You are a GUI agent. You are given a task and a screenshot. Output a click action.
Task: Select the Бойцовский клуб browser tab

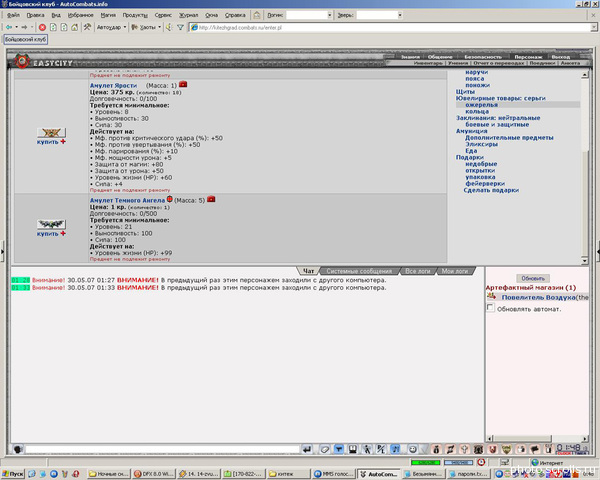click(x=26, y=39)
